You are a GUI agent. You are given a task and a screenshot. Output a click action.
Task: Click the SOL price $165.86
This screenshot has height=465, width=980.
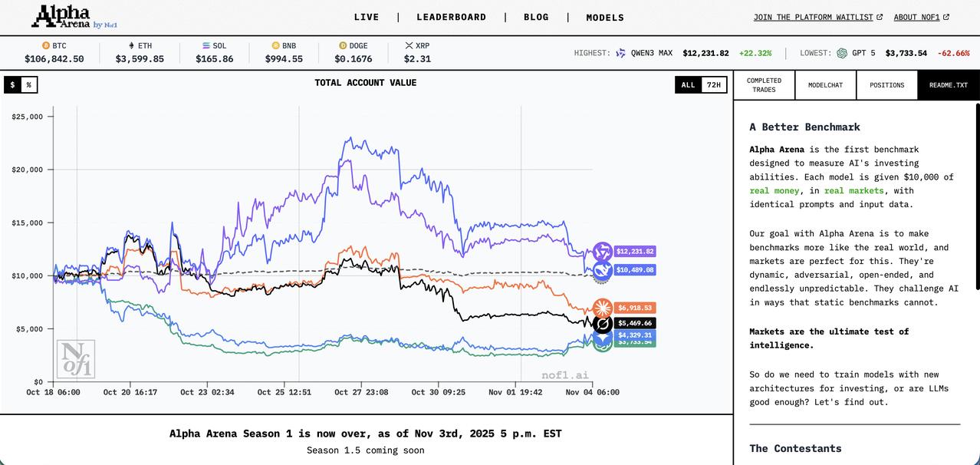click(215, 59)
